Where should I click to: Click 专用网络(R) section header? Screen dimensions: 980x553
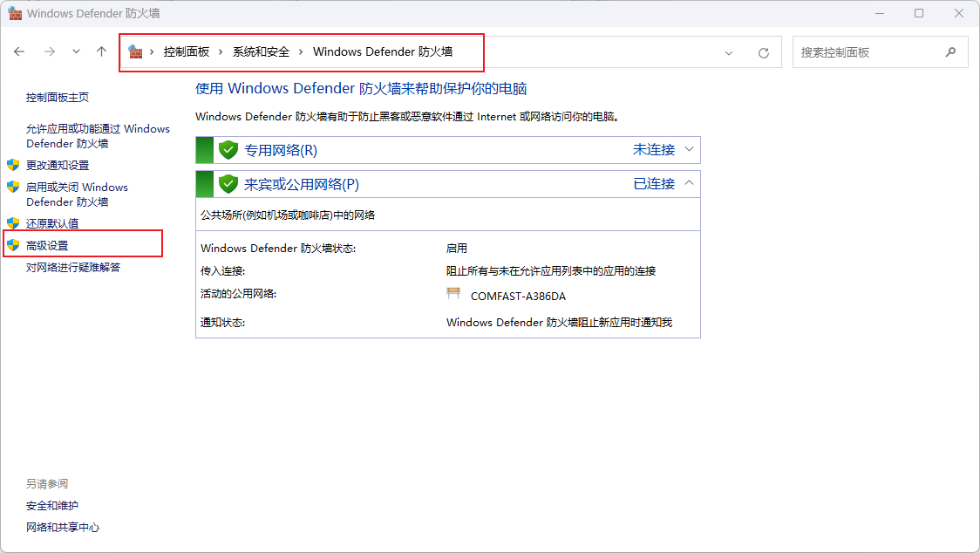448,150
